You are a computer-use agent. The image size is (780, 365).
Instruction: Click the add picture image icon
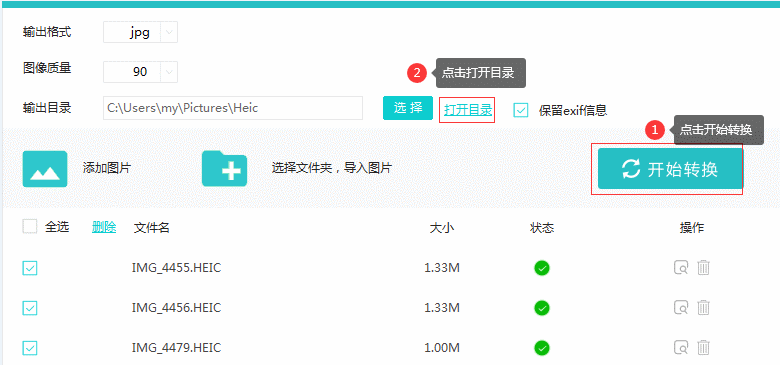[x=45, y=169]
